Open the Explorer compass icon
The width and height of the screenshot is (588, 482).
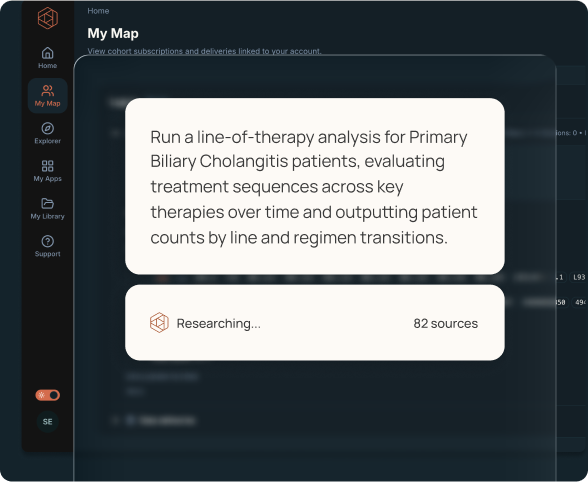[48, 128]
